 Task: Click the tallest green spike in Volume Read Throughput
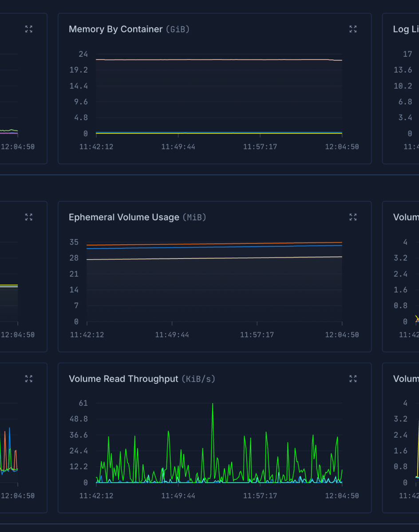point(213,404)
